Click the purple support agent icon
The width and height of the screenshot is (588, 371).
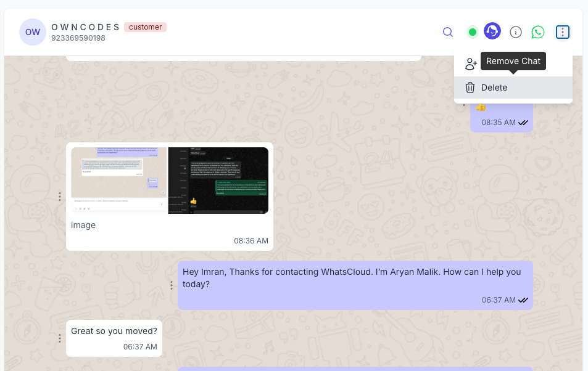492,31
